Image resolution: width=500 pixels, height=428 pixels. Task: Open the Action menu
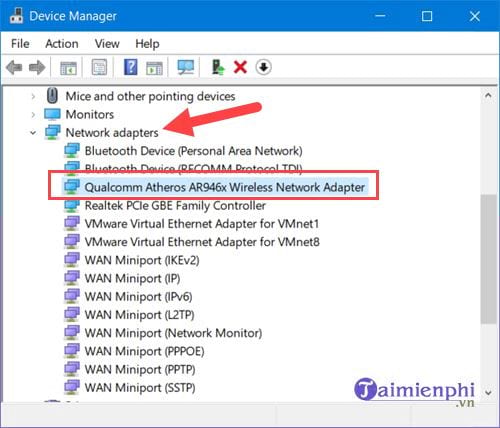62,44
